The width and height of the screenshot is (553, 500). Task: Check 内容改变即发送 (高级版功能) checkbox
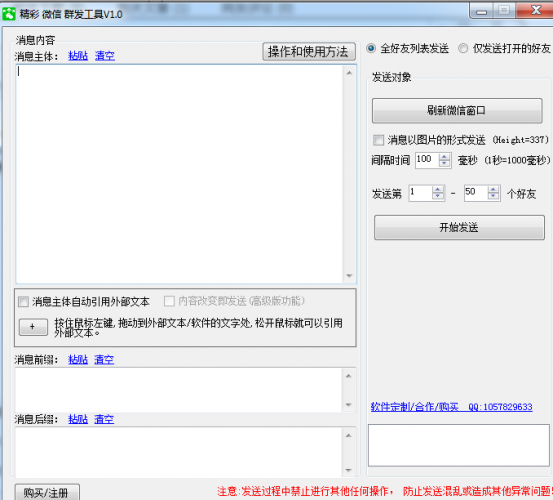(x=169, y=301)
